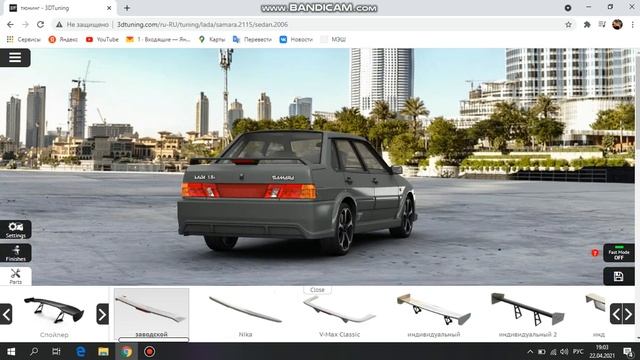The height and width of the screenshot is (360, 640).
Task: Toggle Fast Mode off switch
Action: coord(619,253)
